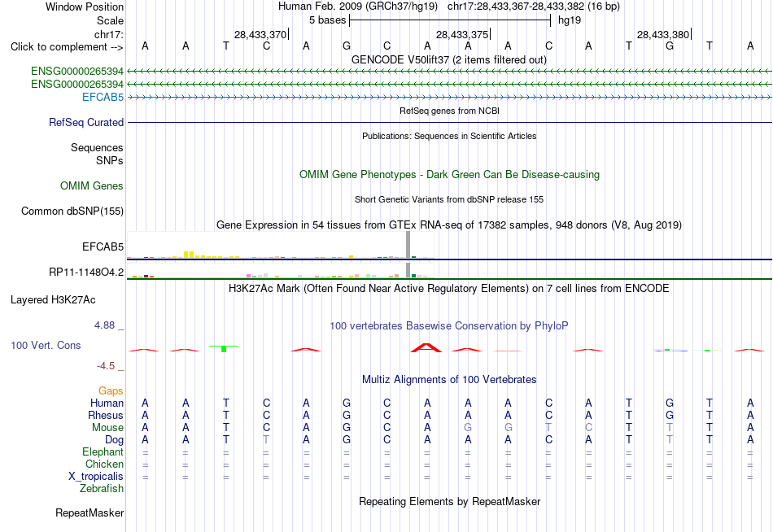Open the Layered H3K27Ac track label
Image resolution: width=773 pixels, height=532 pixels.
53,300
